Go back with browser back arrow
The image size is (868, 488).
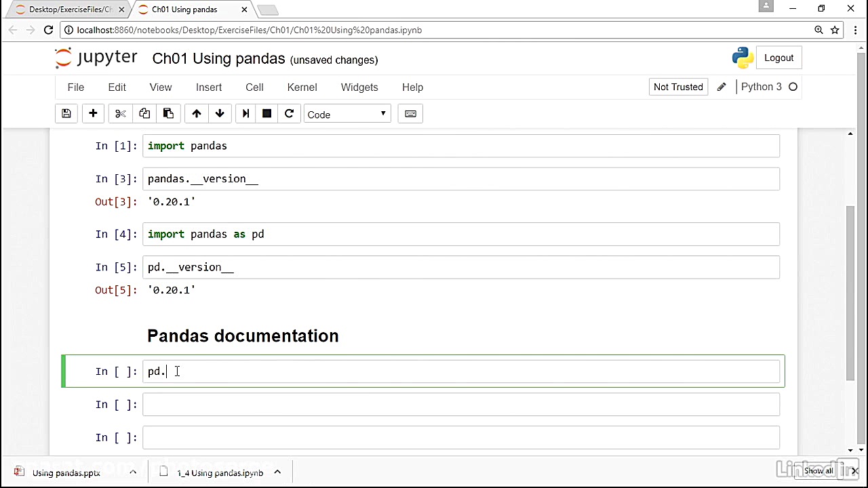[x=13, y=30]
